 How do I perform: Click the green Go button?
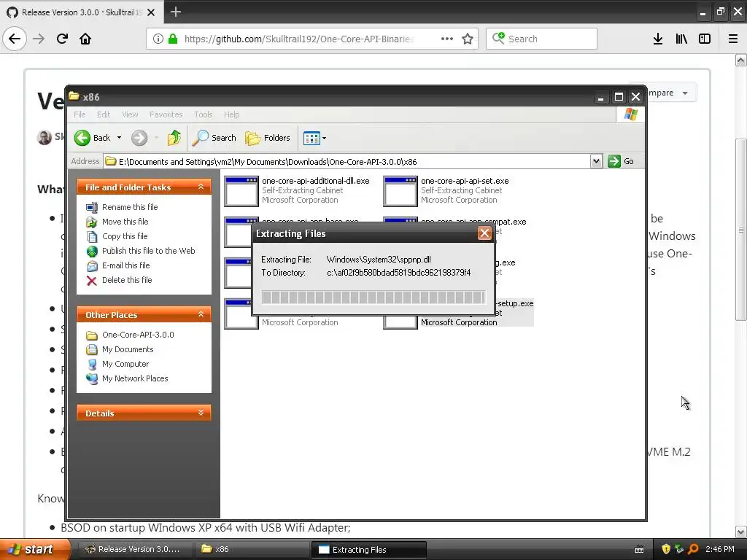coord(621,161)
